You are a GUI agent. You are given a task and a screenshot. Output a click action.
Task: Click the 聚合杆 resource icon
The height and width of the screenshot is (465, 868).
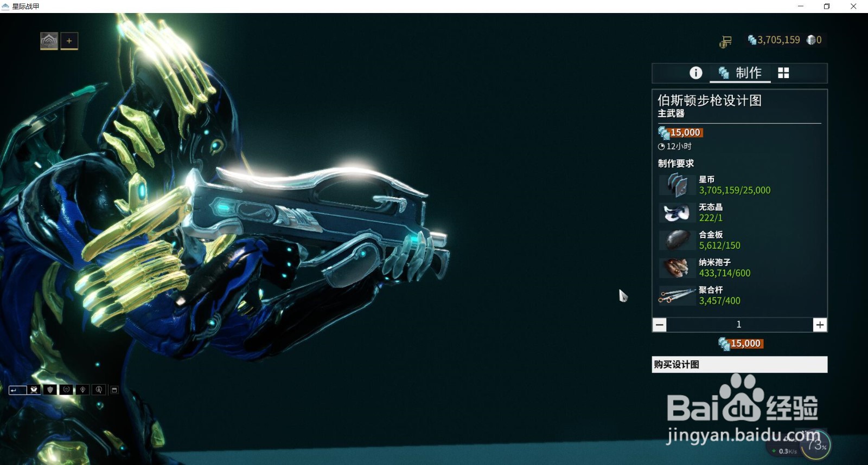point(677,295)
